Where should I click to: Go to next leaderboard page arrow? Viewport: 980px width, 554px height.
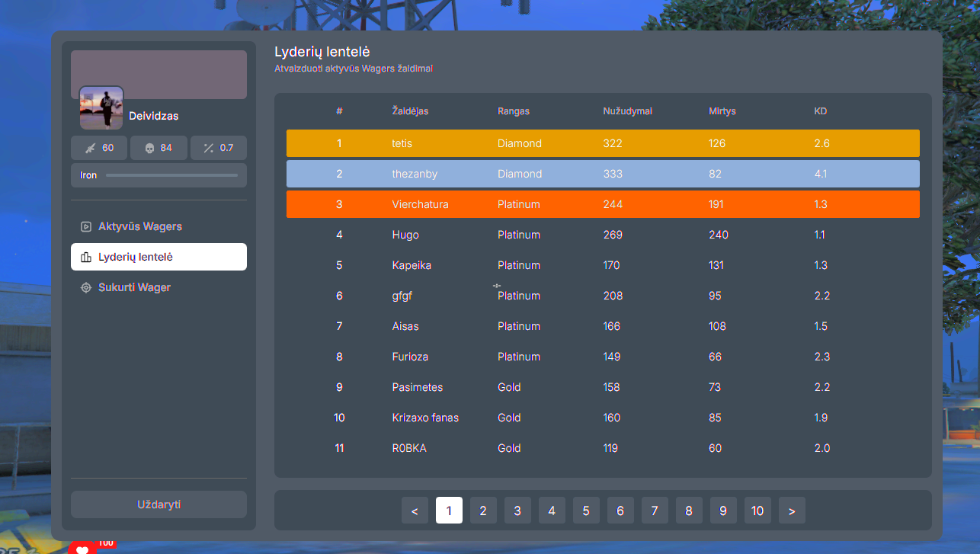coord(792,511)
